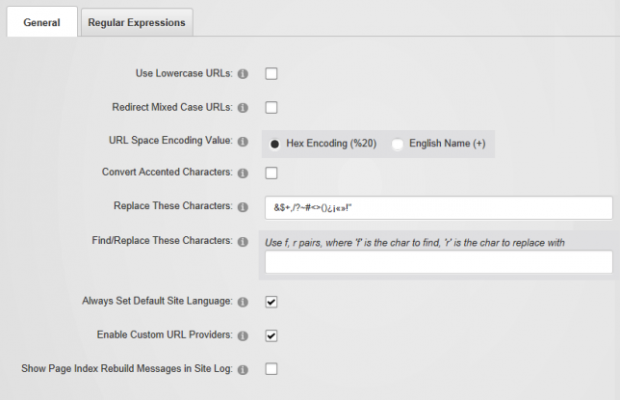Click info icon beside Redirect Mixed Case URLs
The image size is (620, 400).
pyautogui.click(x=243, y=107)
